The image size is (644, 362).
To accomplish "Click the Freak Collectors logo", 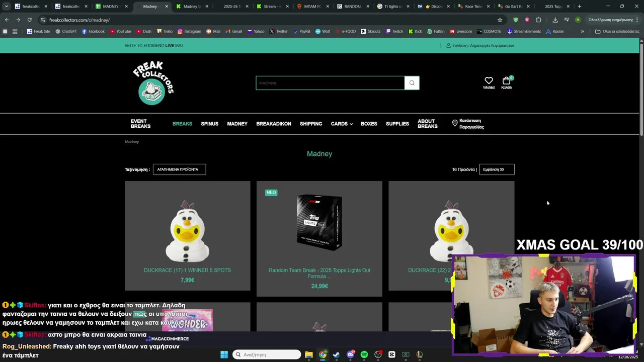I will pyautogui.click(x=153, y=83).
